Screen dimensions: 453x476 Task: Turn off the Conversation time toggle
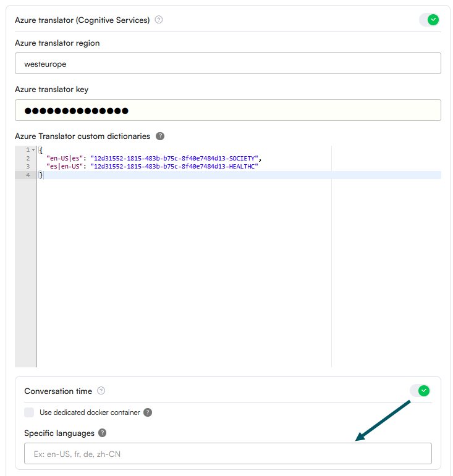coord(420,391)
